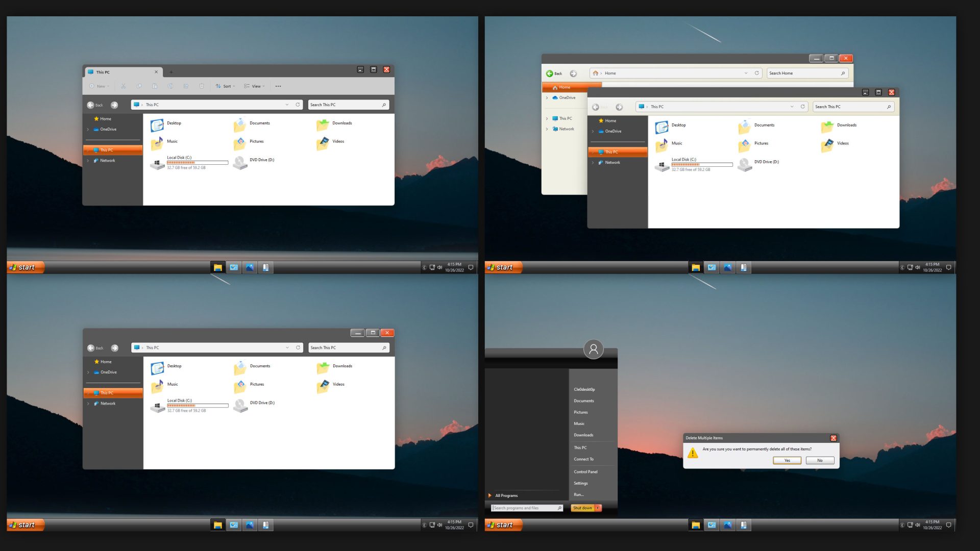Click the Paste toolbar icon
The height and width of the screenshot is (551, 980).
click(155, 86)
